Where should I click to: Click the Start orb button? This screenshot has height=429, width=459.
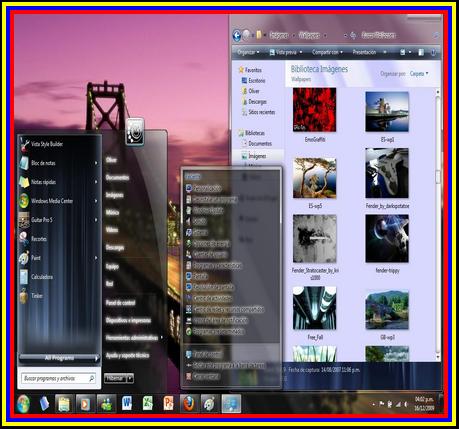tap(23, 404)
